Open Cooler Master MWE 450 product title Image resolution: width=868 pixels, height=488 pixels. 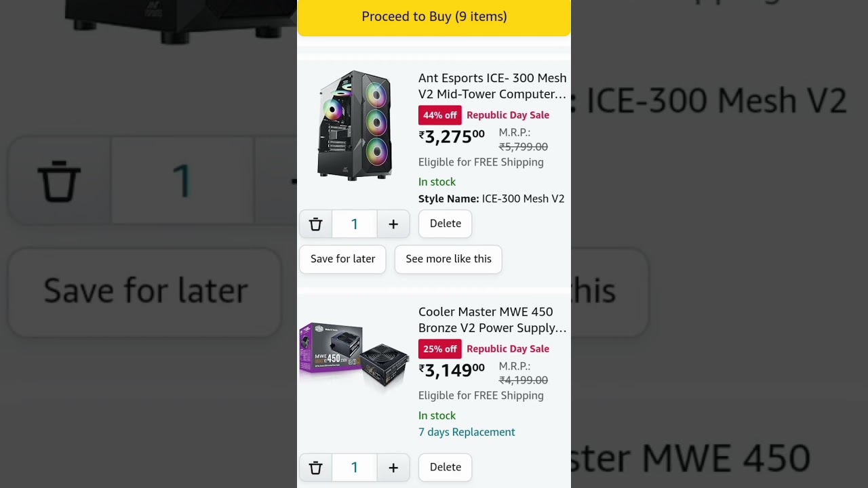492,320
